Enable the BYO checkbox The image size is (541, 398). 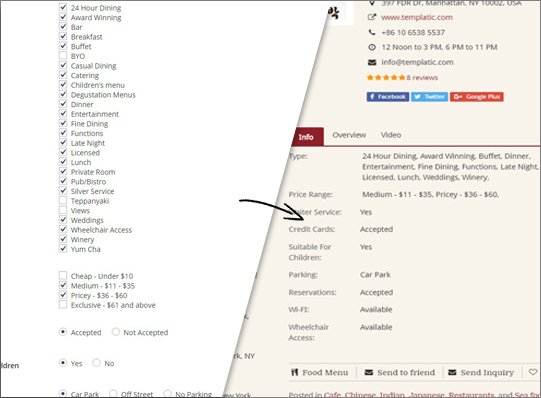pos(63,56)
